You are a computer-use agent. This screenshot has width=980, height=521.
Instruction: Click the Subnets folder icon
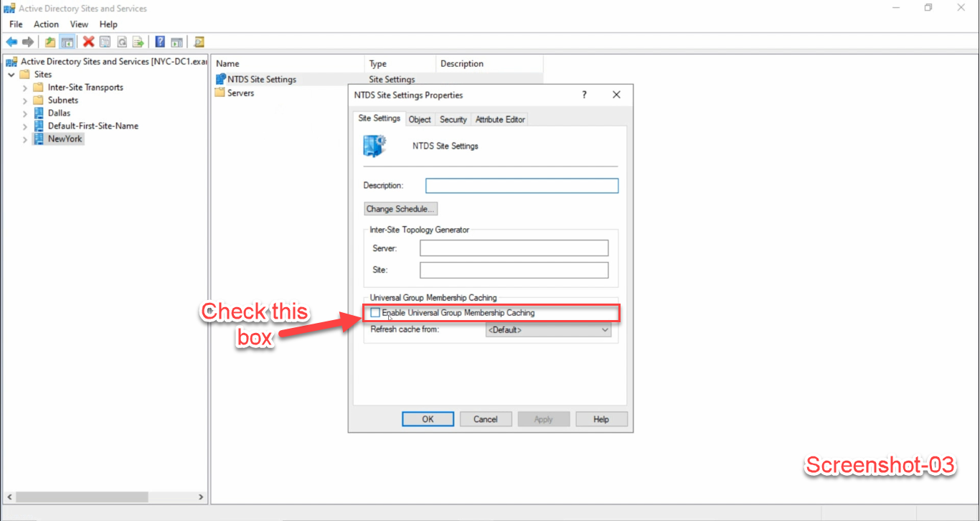[x=39, y=100]
